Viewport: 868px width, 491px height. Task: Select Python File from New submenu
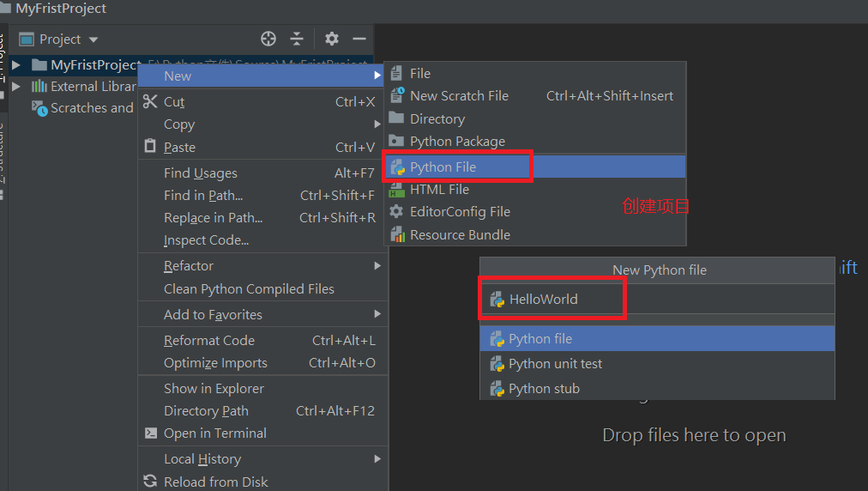[x=443, y=167]
